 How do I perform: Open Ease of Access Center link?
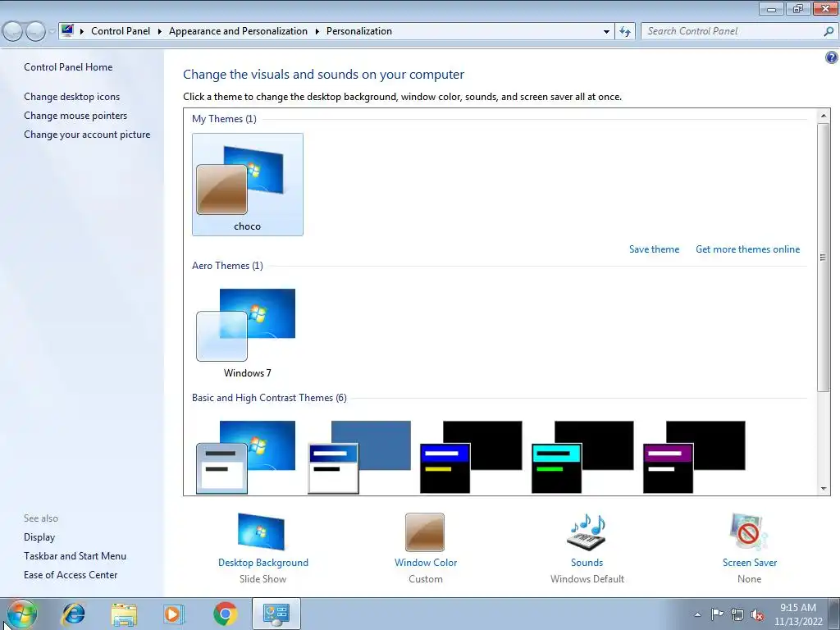pos(71,575)
